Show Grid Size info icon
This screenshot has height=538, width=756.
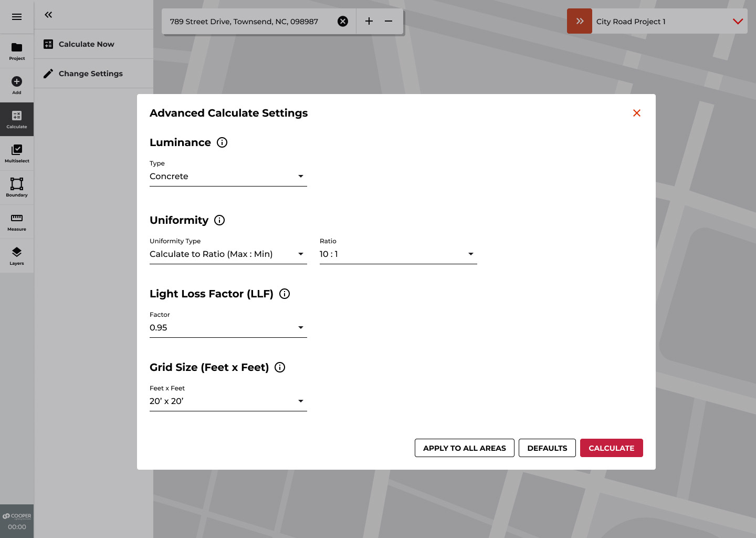pos(280,367)
